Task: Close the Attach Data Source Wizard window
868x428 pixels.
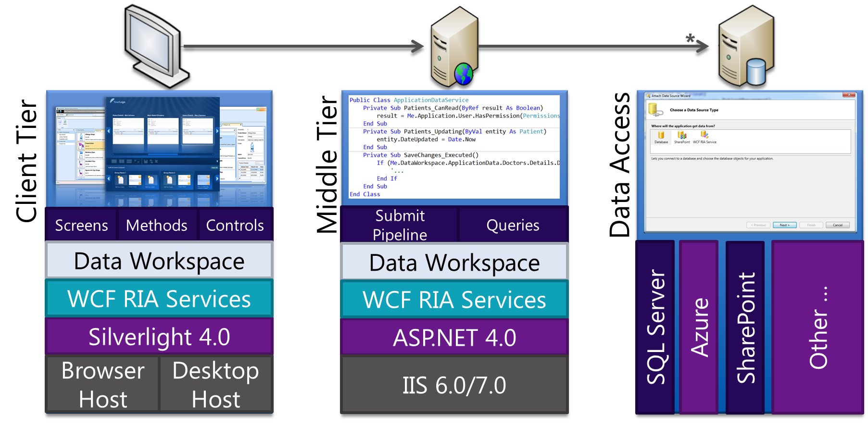Action: click(x=849, y=95)
